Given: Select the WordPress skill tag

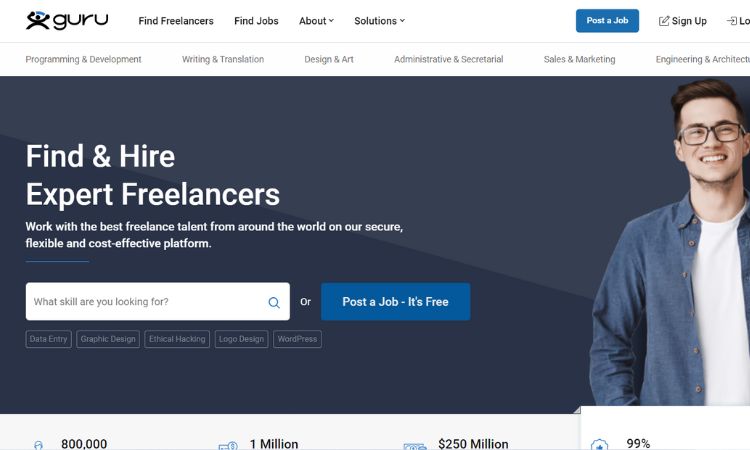Looking at the screenshot, I should pos(297,339).
